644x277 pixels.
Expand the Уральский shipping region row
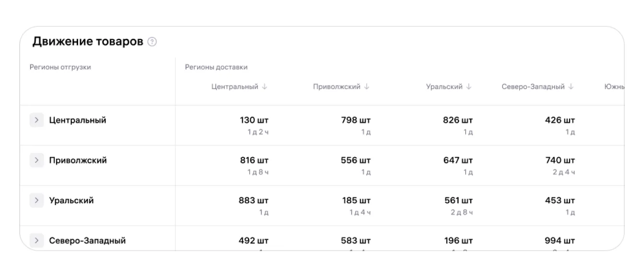coord(36,201)
